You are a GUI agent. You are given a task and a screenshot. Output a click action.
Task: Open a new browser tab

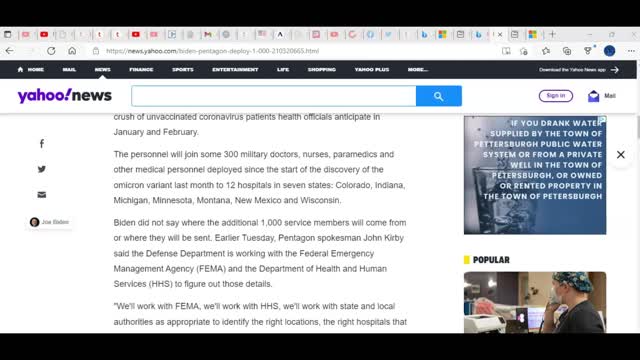click(x=552, y=35)
